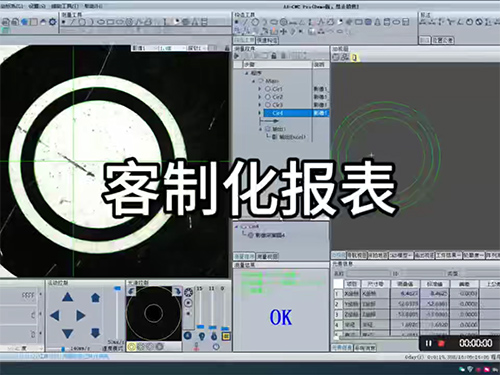The width and height of the screenshot is (500, 375).
Task: Open the first menu in the menu bar
Action: click(x=12, y=6)
